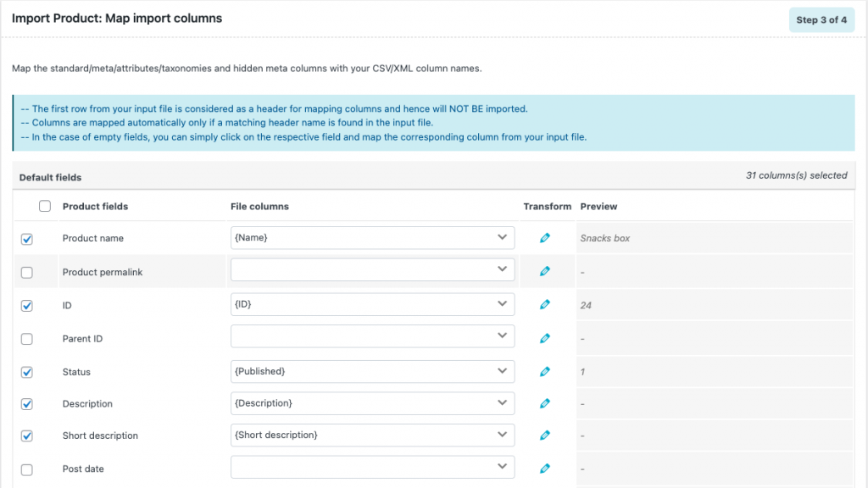Open the {Description} file column dropdown
Image resolution: width=868 pixels, height=488 pixels.
pos(373,402)
